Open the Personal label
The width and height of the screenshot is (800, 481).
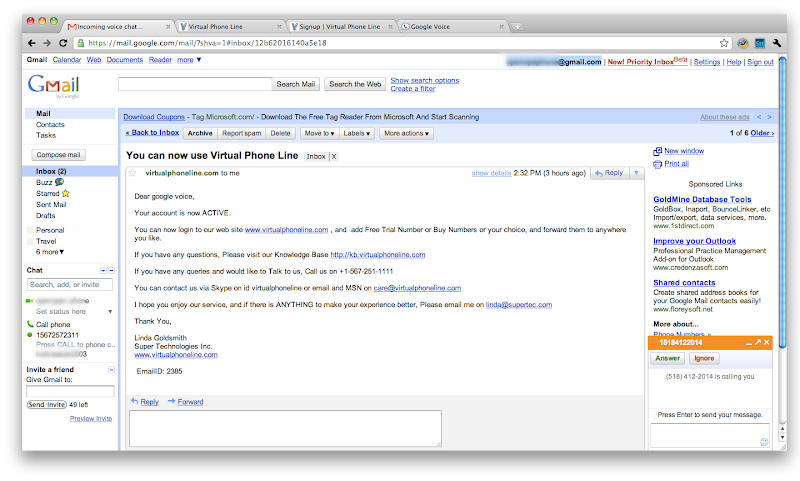[x=50, y=230]
